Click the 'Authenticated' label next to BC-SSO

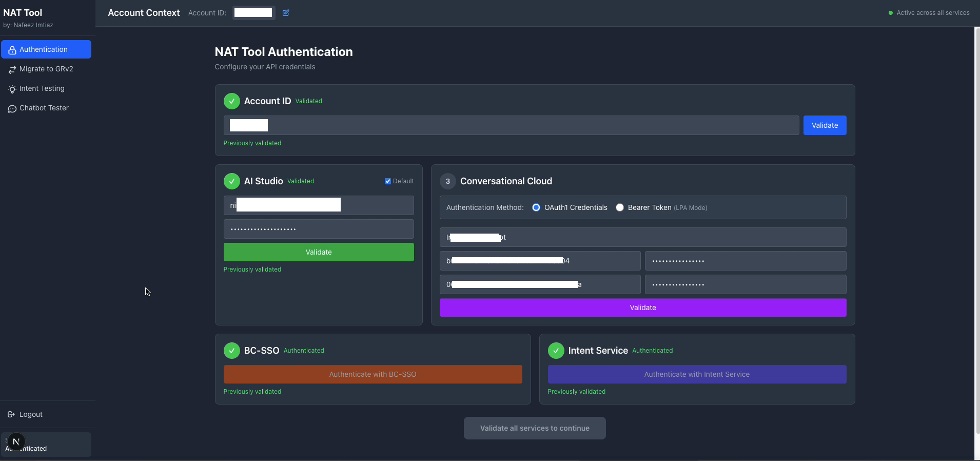[304, 351]
